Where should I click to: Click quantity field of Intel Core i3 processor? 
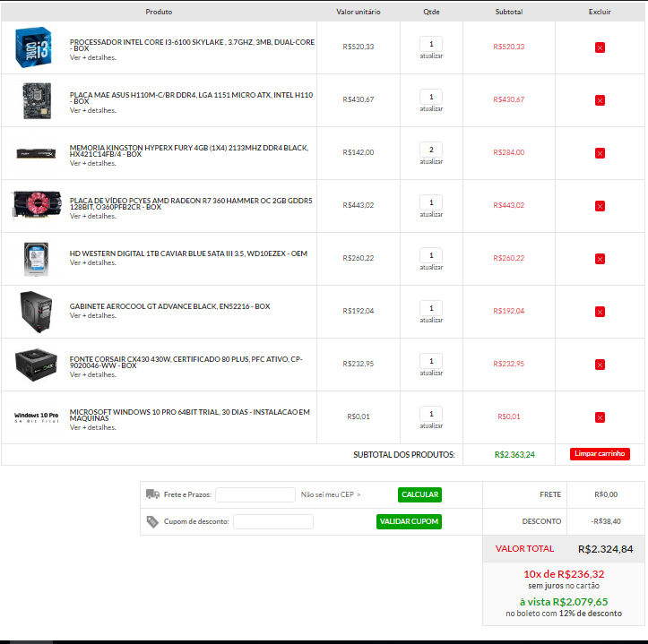point(431,44)
